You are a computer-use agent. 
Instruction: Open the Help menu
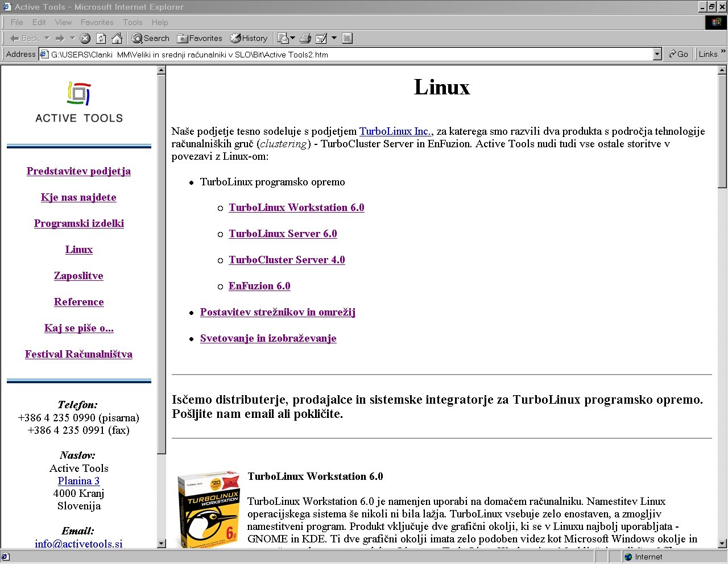(160, 22)
